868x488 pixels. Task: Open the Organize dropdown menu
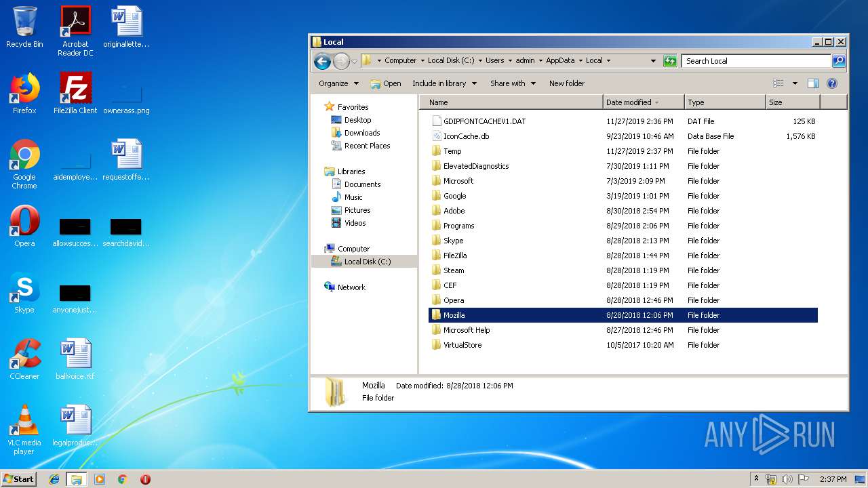[x=338, y=83]
